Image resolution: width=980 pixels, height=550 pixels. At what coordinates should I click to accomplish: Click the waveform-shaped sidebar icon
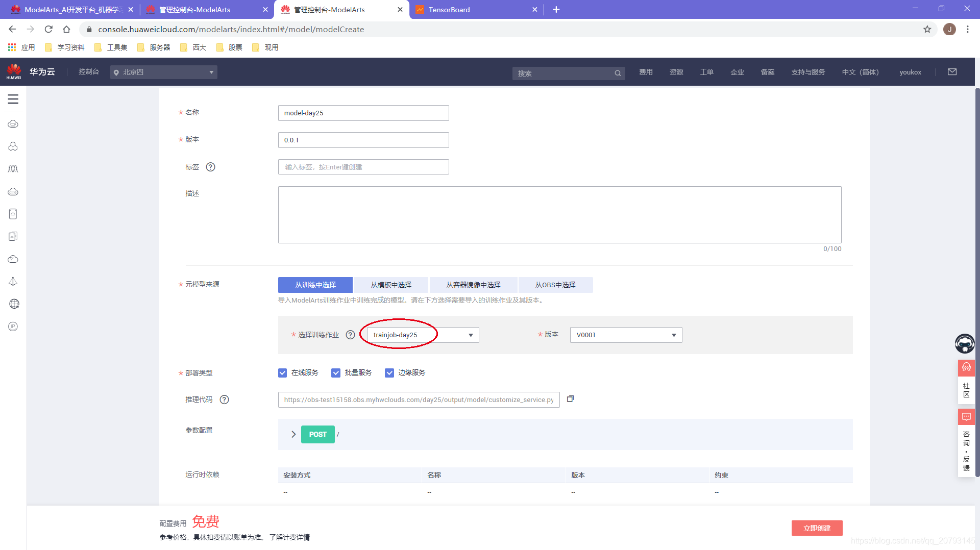tap(13, 169)
